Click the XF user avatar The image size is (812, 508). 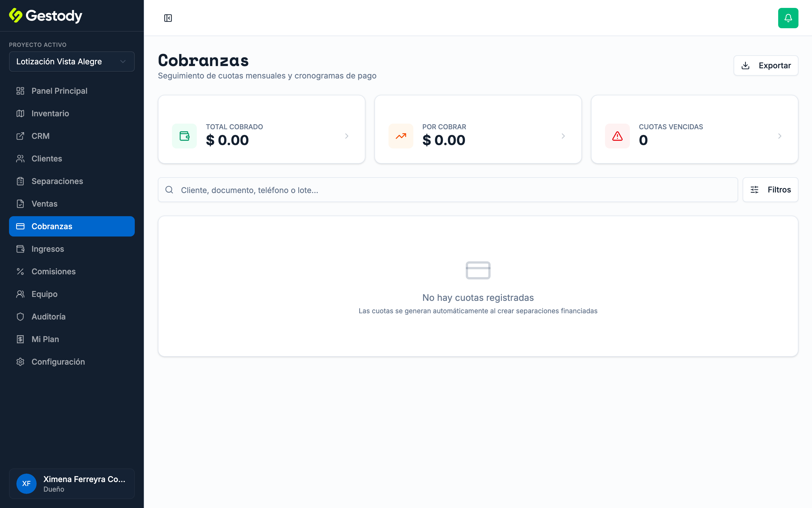point(27,483)
